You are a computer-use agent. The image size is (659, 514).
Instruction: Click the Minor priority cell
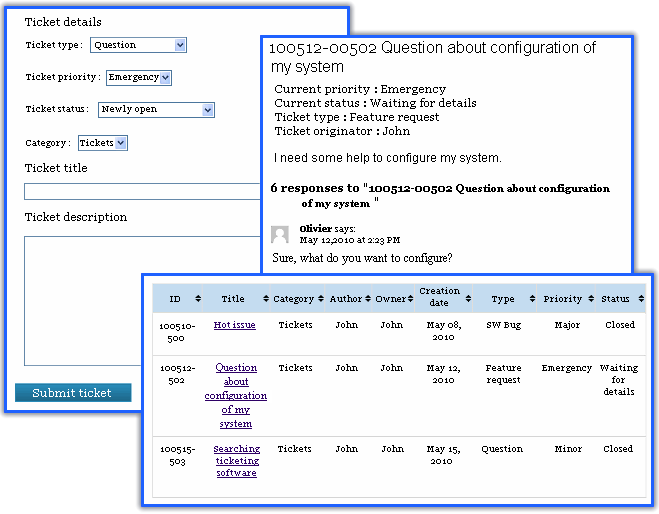568,449
